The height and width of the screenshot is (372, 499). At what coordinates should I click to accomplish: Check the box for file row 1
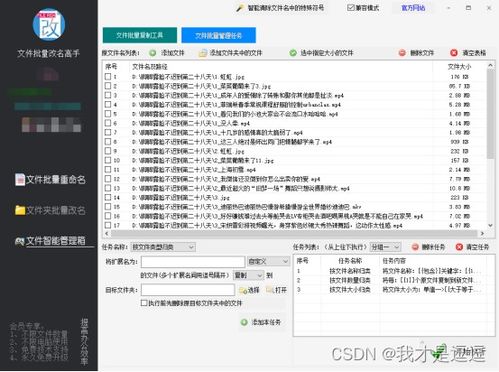[x=108, y=77]
